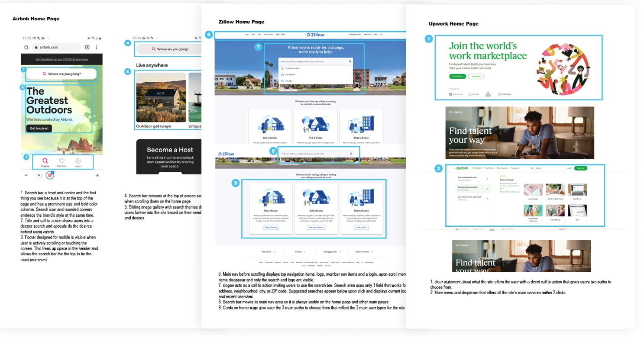Open Manage Rentals in the Zillow nav
The width and height of the screenshot is (644, 341).
click(355, 35)
